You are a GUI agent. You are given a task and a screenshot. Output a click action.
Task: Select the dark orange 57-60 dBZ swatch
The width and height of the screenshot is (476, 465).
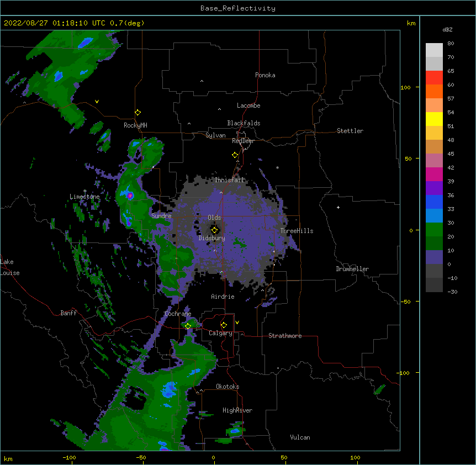click(434, 91)
